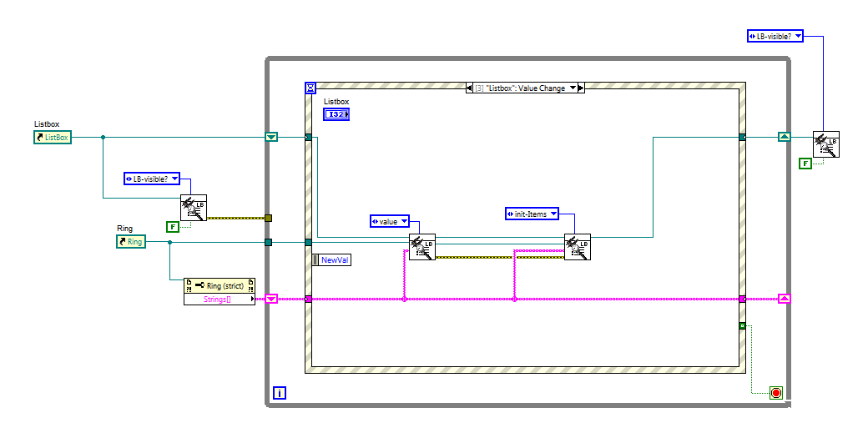The width and height of the screenshot is (868, 443).
Task: Open the init-Items enum constant dropdown
Action: [x=553, y=214]
